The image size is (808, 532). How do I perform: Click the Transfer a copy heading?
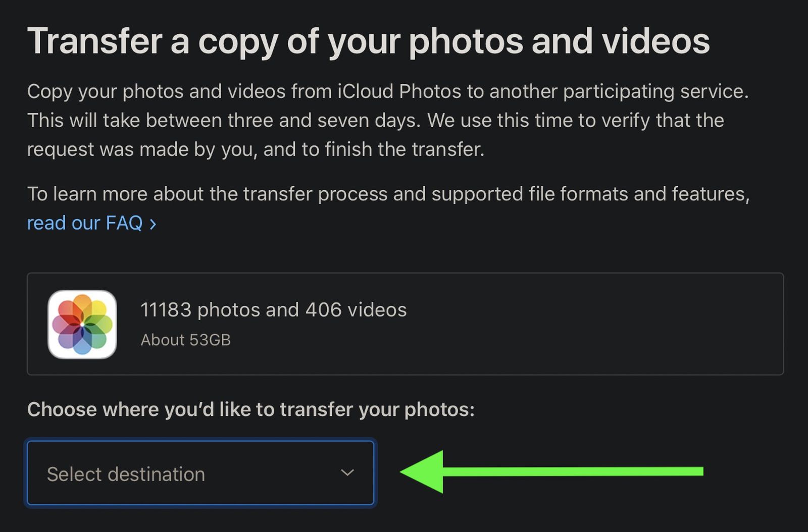(x=369, y=42)
